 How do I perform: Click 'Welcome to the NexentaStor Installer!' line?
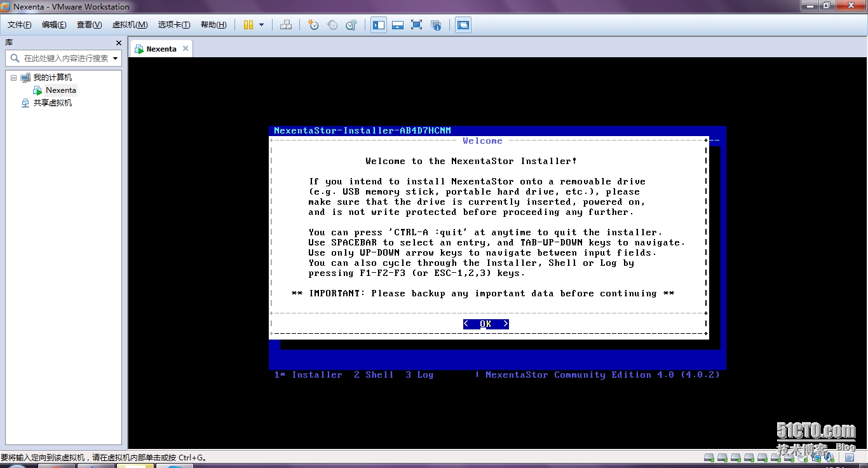tap(471, 161)
